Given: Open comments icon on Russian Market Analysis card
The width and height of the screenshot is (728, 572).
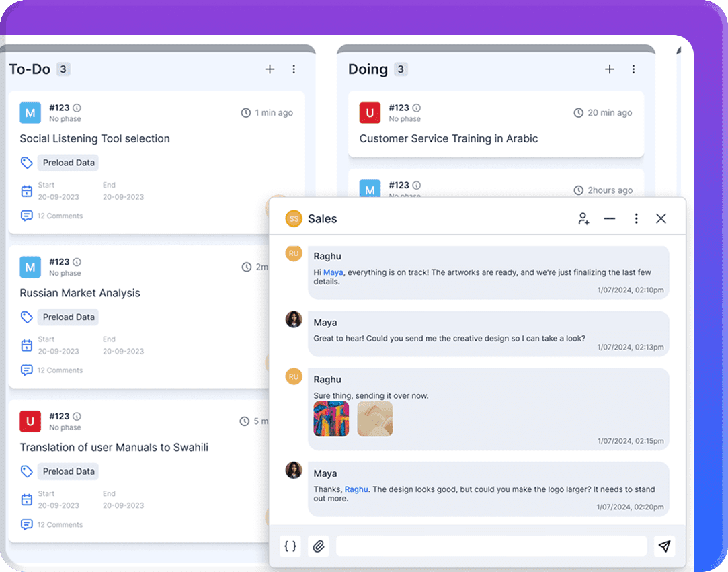Looking at the screenshot, I should 26,370.
